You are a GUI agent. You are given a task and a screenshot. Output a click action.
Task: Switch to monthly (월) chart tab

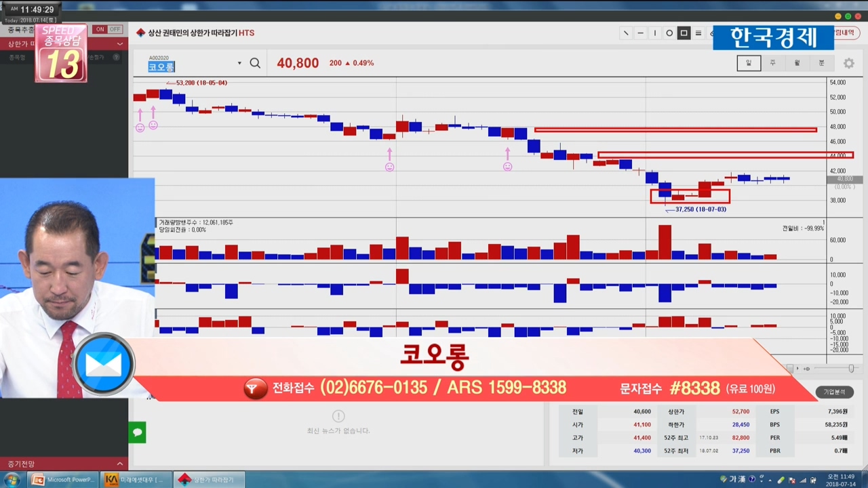(797, 63)
